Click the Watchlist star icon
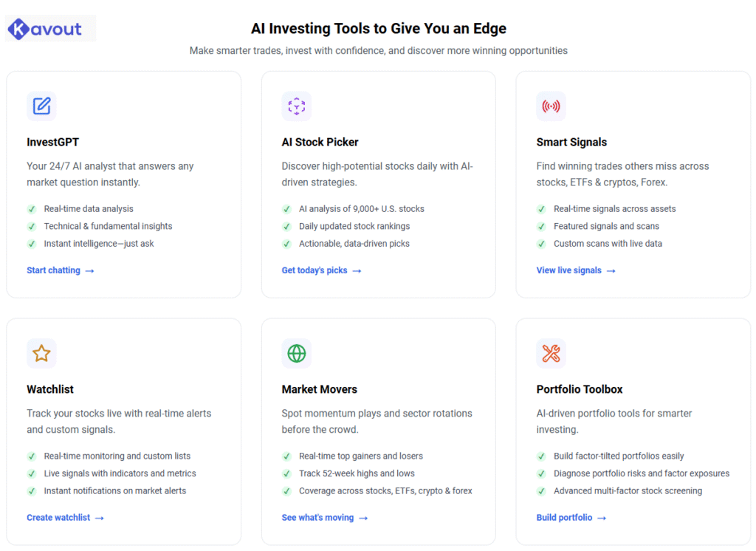Screen dimensions: 756x551 pos(41,353)
